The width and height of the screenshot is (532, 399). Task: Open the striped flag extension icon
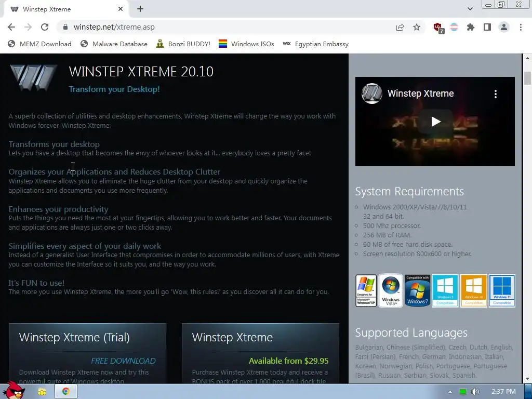tap(454, 27)
